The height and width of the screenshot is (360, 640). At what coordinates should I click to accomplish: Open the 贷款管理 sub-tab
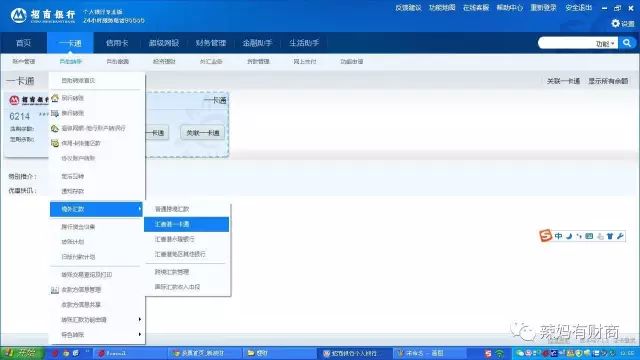(x=258, y=62)
